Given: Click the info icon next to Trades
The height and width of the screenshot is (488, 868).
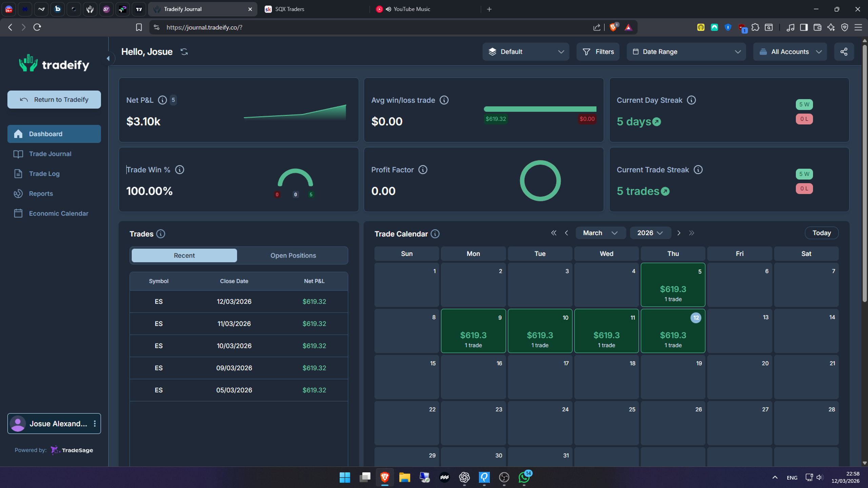Looking at the screenshot, I should (161, 234).
